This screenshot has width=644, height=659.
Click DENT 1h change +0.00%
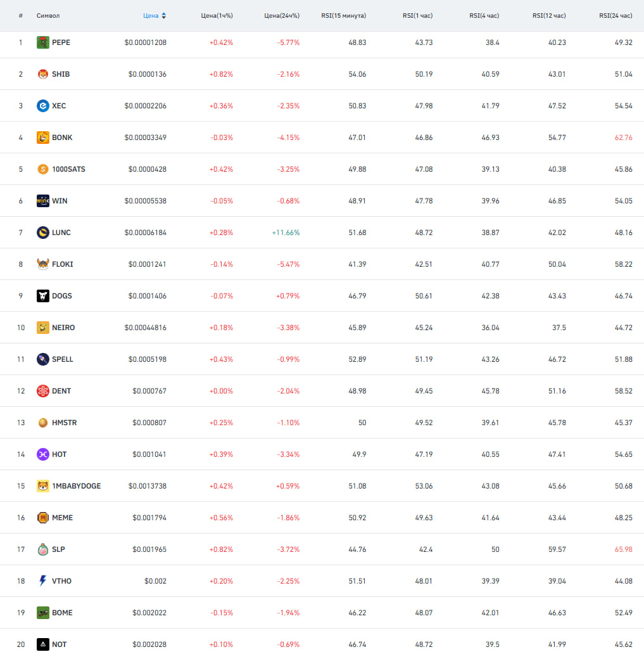tap(221, 391)
